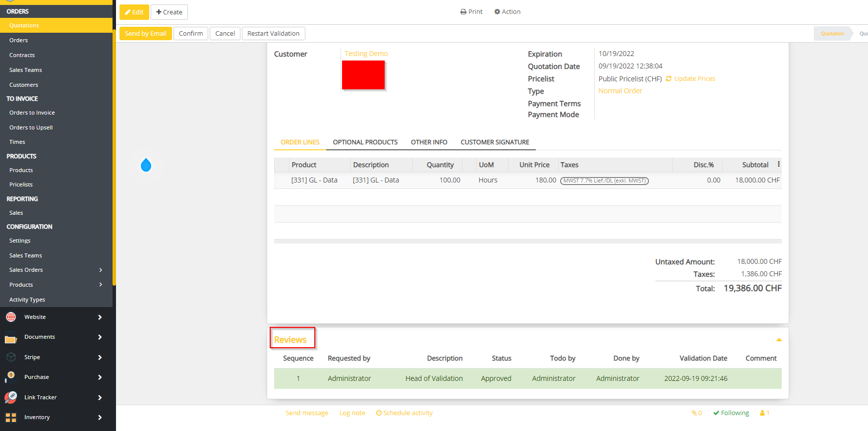Click the Update Prices refresh link
This screenshot has height=431, width=868.
coord(690,79)
